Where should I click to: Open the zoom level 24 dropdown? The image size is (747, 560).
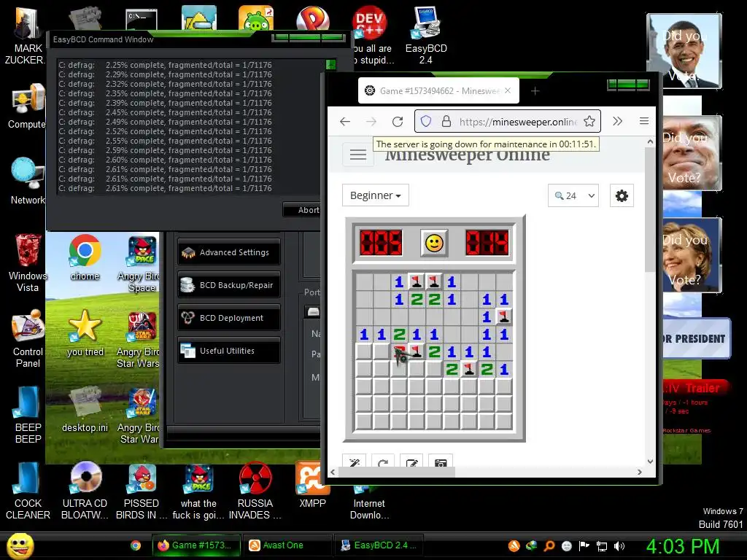573,195
